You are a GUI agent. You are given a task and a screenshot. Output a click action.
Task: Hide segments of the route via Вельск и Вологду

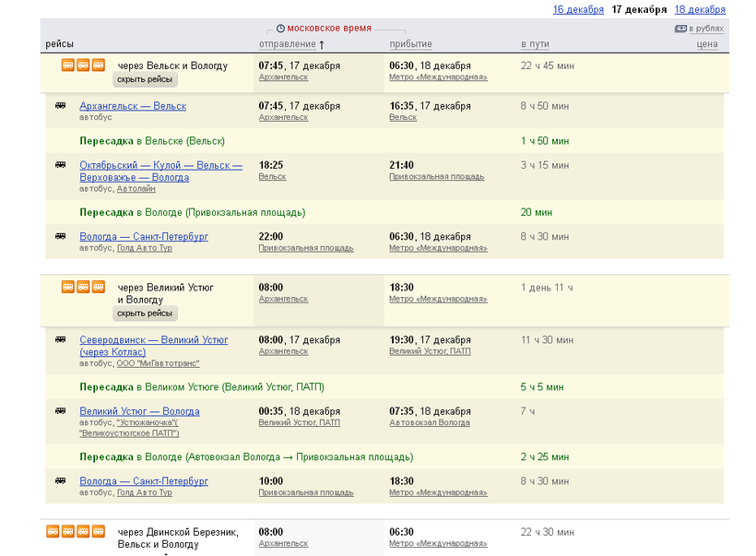tap(145, 80)
